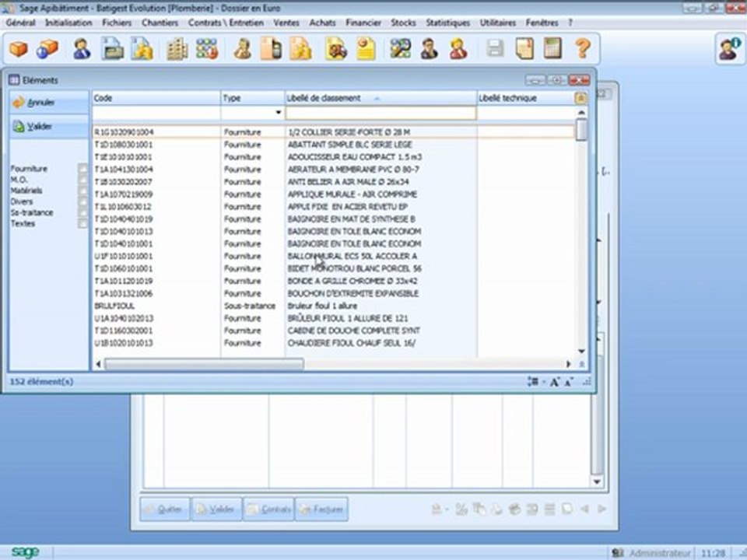Click the yellow sticky note with pin icon
747x560 pixels.
coord(366,48)
